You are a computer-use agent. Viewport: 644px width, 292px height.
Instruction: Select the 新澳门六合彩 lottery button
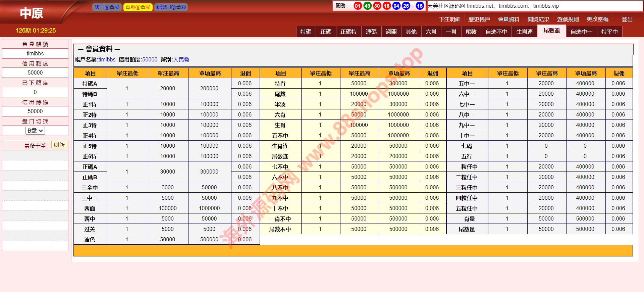tap(171, 7)
